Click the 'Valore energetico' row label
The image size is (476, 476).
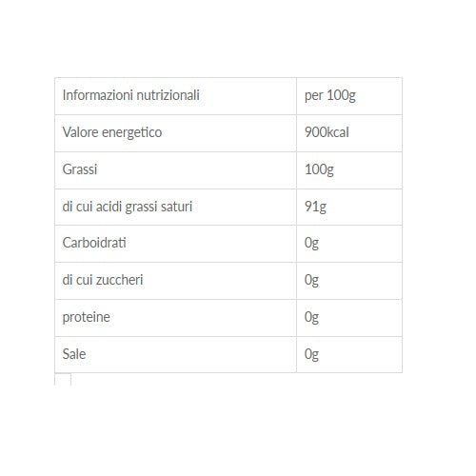[112, 132]
